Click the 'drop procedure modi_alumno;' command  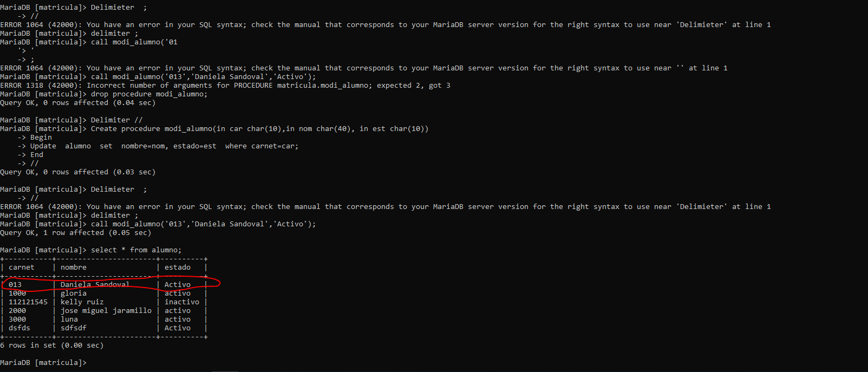point(149,94)
